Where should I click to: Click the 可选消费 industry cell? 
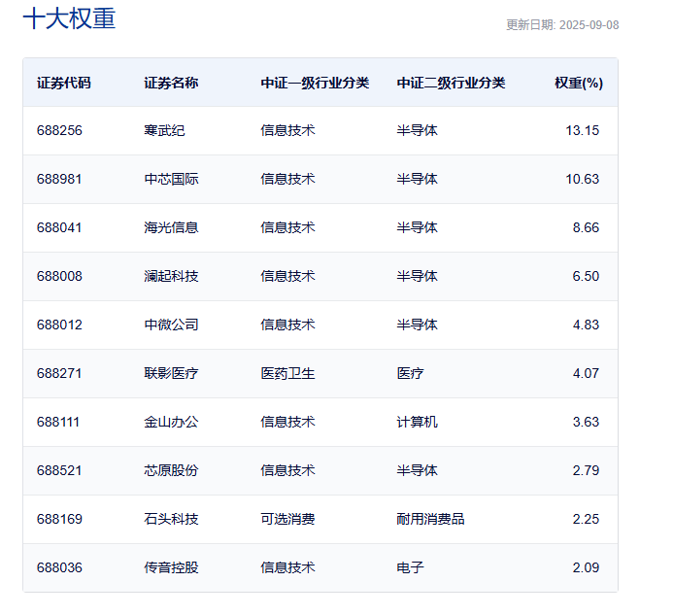[x=287, y=519]
